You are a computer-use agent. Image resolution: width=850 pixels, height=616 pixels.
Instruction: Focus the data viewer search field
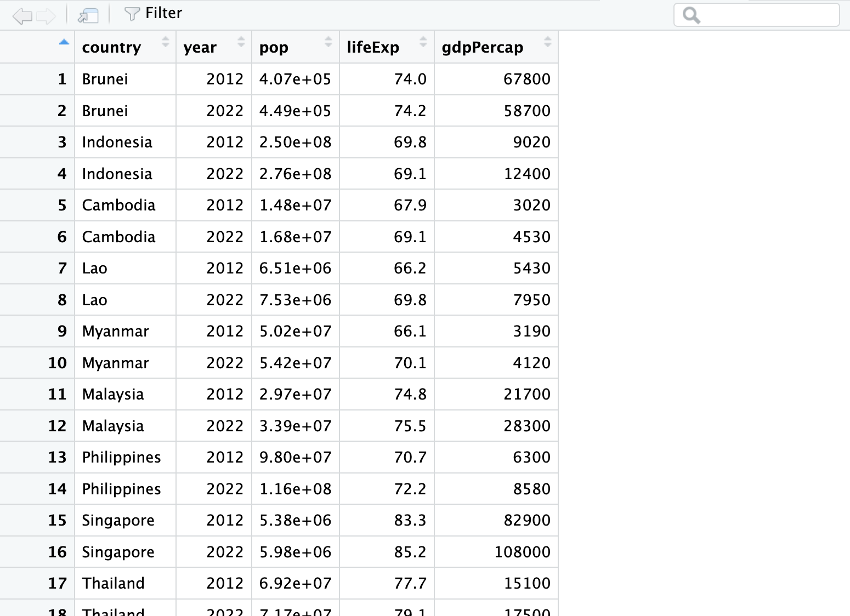pos(757,15)
